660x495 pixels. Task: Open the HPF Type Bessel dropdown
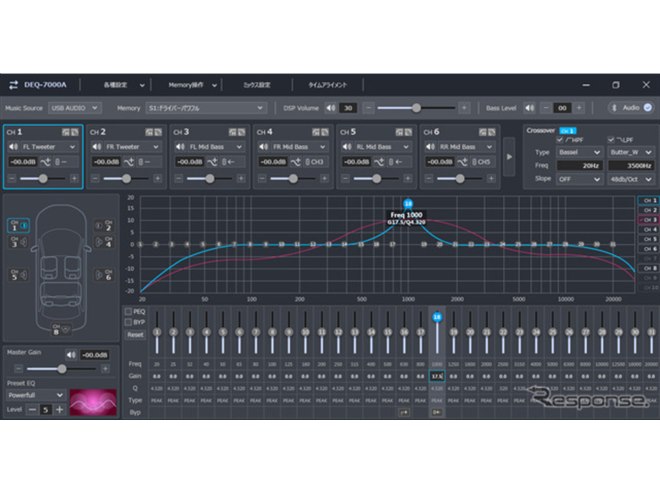580,152
